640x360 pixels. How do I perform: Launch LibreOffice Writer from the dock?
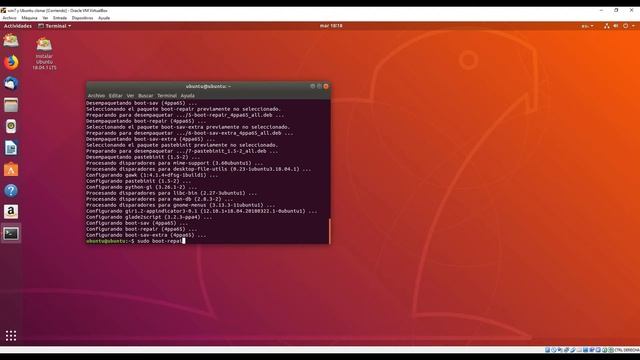[11, 148]
